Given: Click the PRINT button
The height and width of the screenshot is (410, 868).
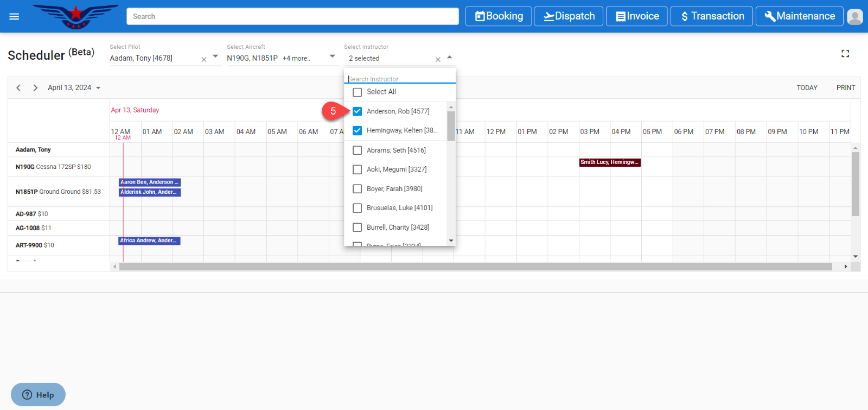Looking at the screenshot, I should 845,88.
